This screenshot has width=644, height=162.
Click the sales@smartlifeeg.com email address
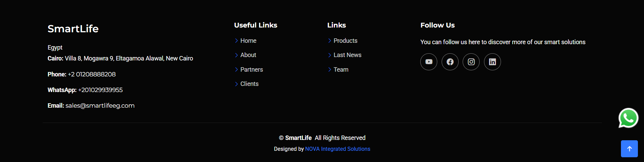100,106
